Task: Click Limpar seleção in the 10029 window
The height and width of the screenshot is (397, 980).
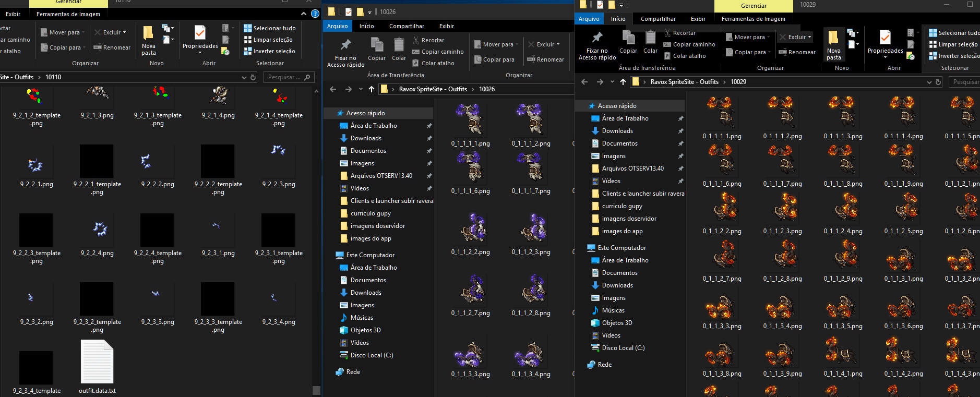Action: [953, 44]
